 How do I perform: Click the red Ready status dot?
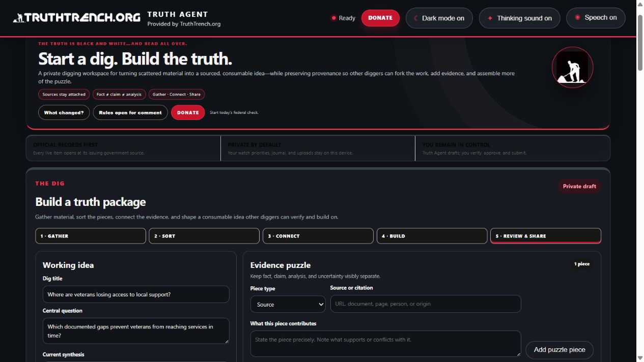(x=333, y=18)
